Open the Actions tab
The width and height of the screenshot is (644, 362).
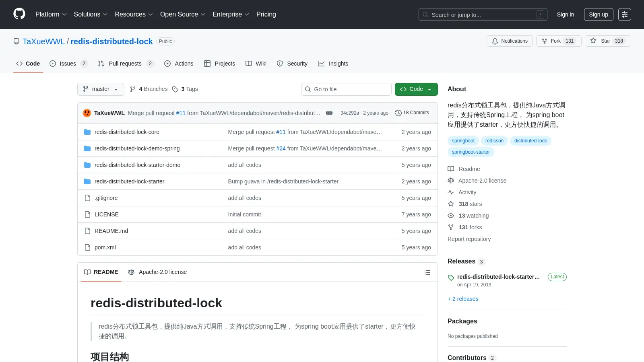click(179, 64)
